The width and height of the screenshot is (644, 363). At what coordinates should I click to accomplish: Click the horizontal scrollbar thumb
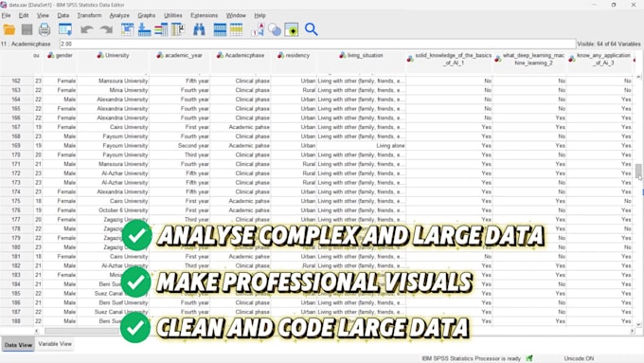click(x=82, y=331)
